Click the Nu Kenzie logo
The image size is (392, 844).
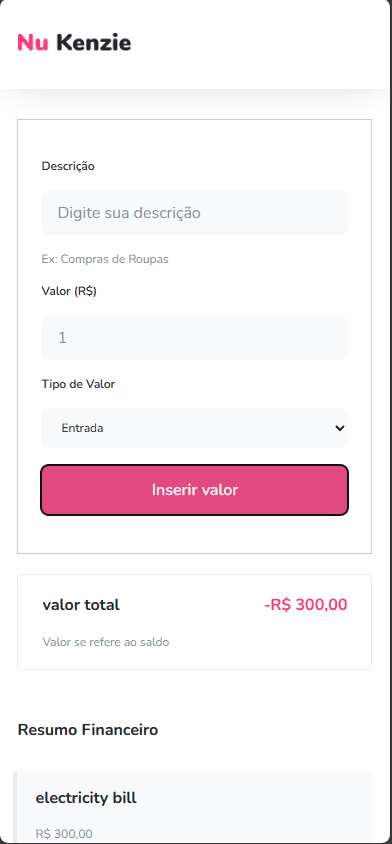74,43
